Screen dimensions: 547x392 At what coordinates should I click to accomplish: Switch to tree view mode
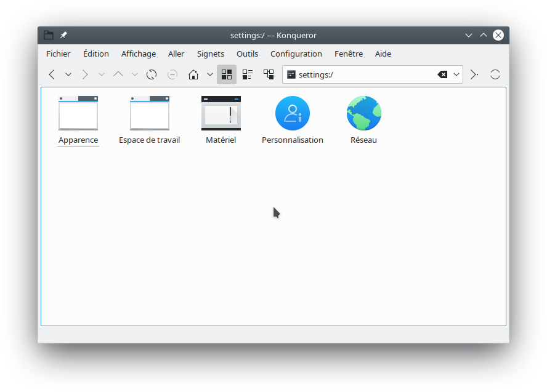click(x=269, y=74)
